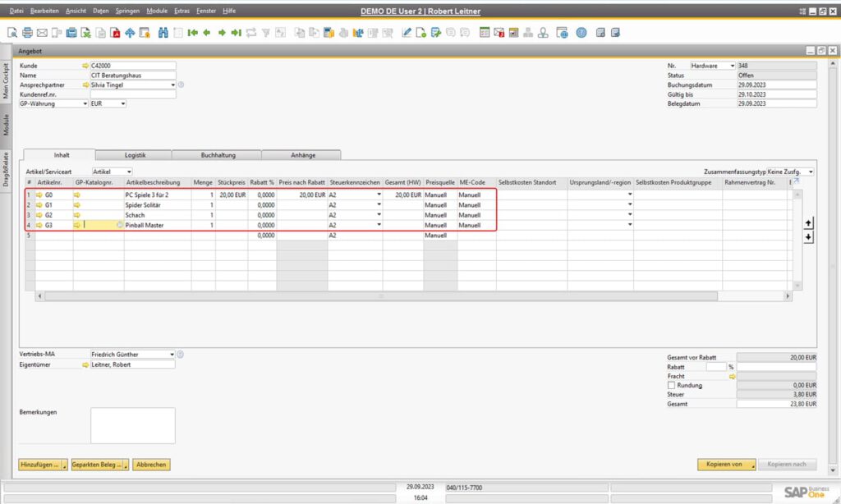This screenshot has height=504, width=841.
Task: Jump to last data record arrow
Action: [236, 33]
